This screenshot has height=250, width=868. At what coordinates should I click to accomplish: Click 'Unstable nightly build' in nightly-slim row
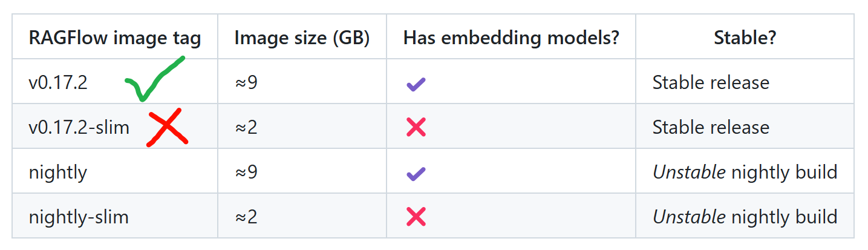pyautogui.click(x=745, y=217)
